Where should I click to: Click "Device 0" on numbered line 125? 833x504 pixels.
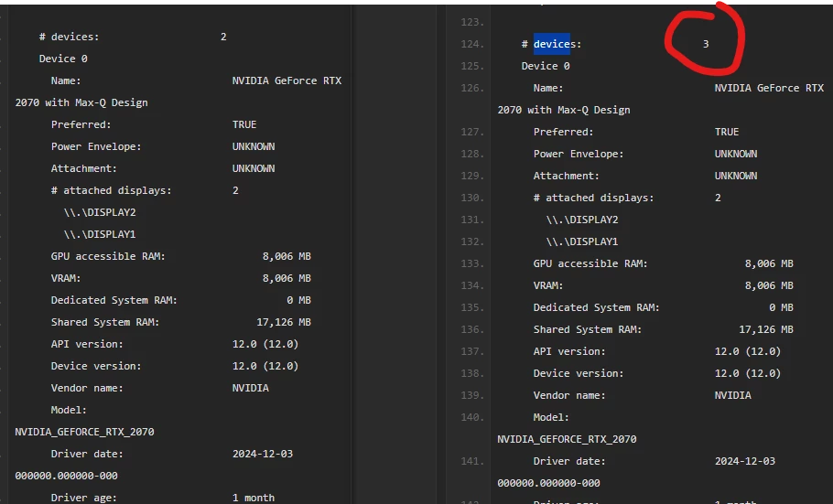pyautogui.click(x=546, y=66)
